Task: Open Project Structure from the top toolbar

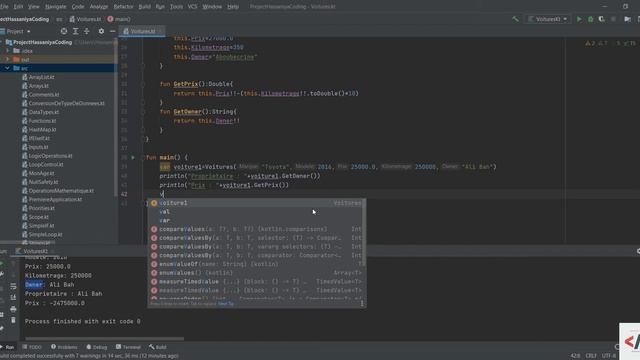Action: coord(627,19)
